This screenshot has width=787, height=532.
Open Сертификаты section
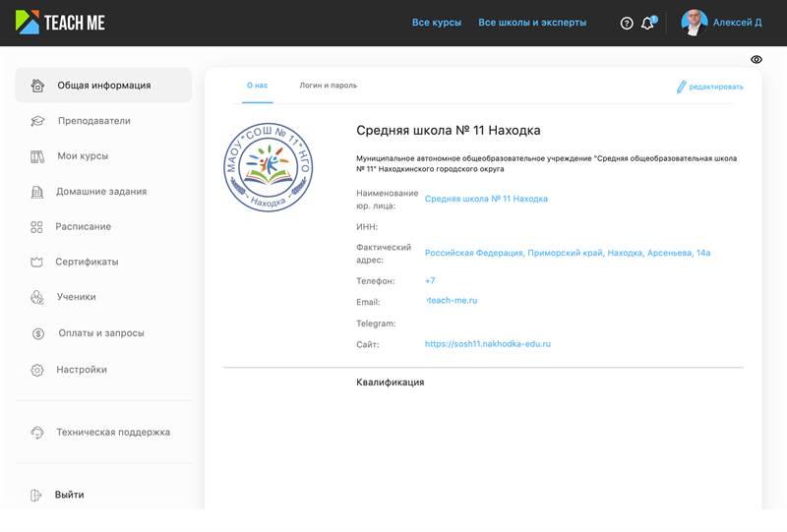tap(87, 263)
